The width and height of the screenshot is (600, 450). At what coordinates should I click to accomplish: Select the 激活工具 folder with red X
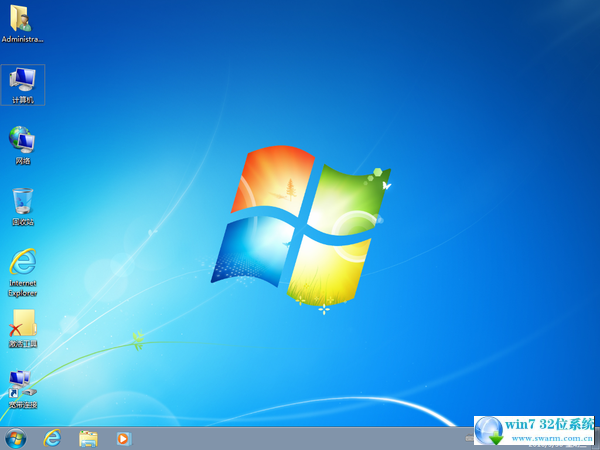[22, 324]
